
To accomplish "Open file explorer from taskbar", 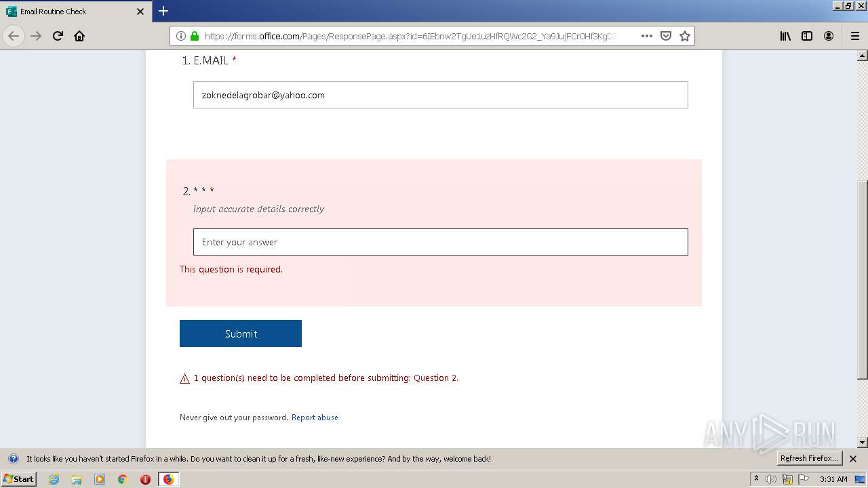I will pyautogui.click(x=77, y=479).
